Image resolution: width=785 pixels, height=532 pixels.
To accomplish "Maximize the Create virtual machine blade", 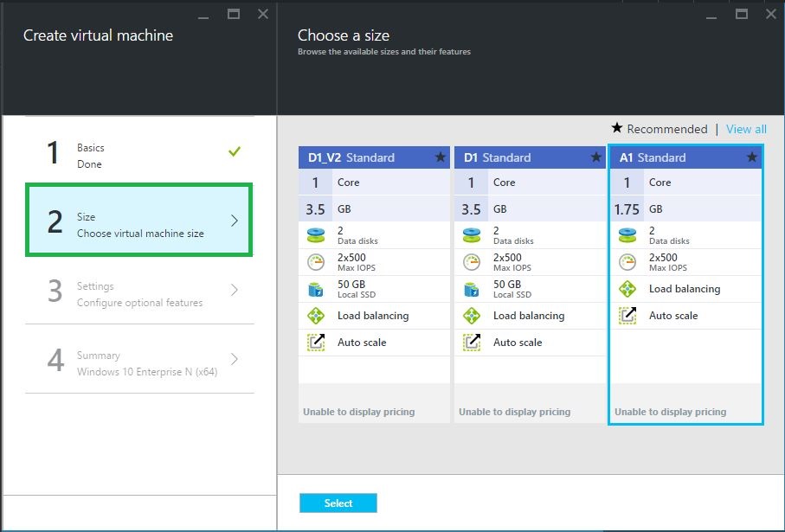I will click(x=234, y=14).
